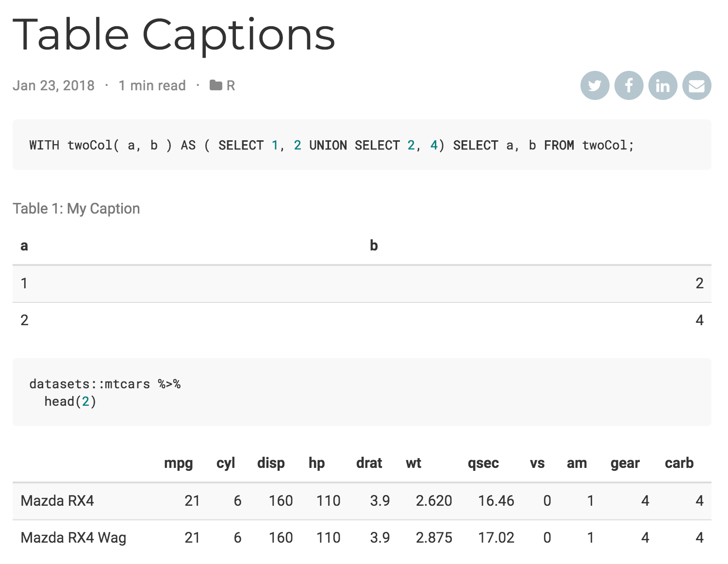Click the folder category icon
This screenshot has width=728, height=564.
[x=216, y=85]
